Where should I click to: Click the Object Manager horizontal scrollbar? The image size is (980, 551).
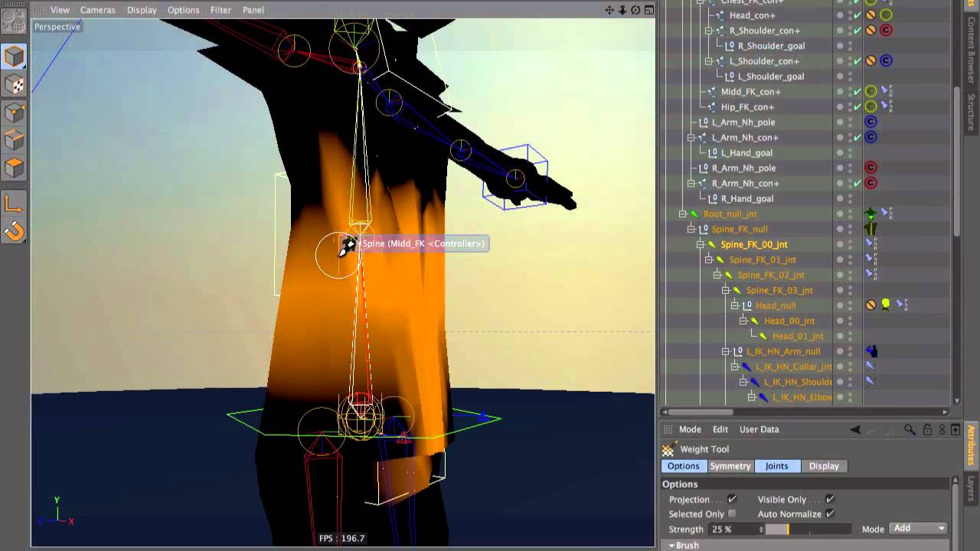pyautogui.click(x=806, y=412)
